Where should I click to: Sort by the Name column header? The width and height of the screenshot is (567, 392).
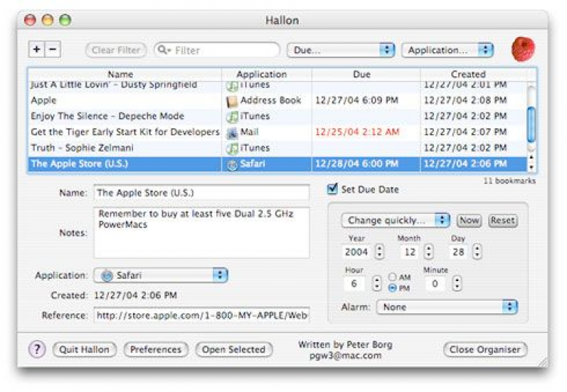125,75
